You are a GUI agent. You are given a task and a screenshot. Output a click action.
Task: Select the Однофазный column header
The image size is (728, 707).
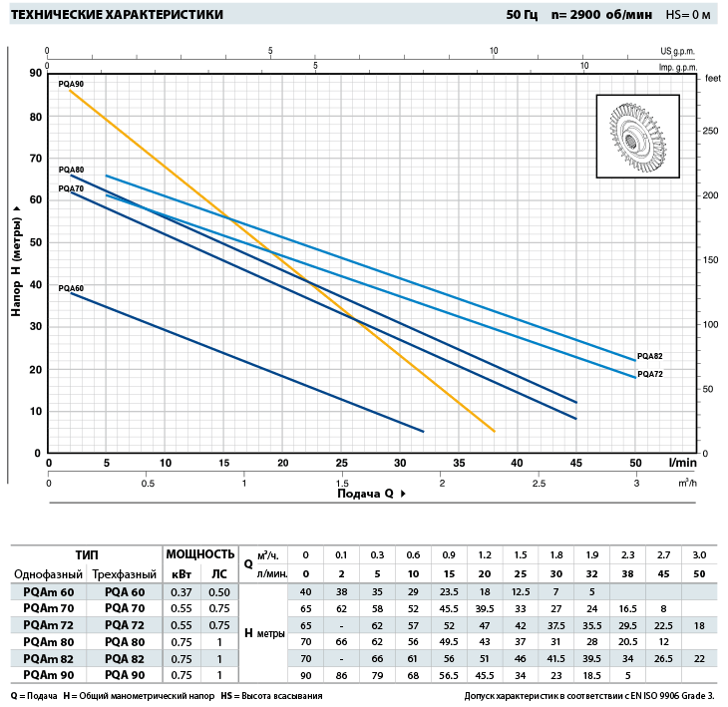coord(46,574)
